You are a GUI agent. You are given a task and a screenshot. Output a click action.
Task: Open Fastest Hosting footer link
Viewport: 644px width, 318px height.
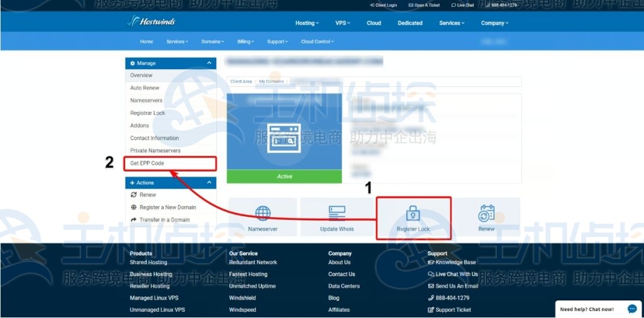[x=248, y=274]
